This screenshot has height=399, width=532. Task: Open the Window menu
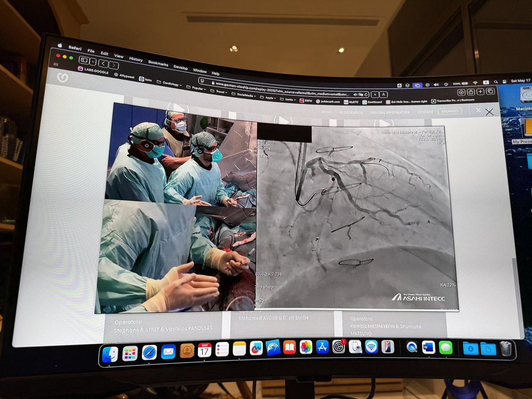[x=199, y=70]
